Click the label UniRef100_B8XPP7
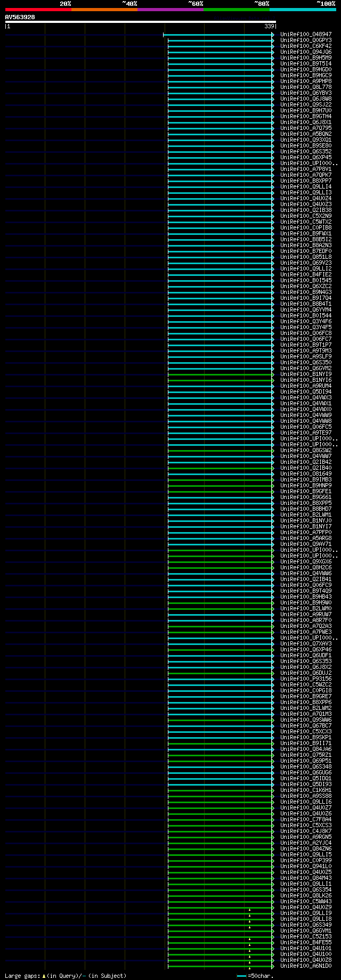The height and width of the screenshot is (980, 341). (306, 181)
